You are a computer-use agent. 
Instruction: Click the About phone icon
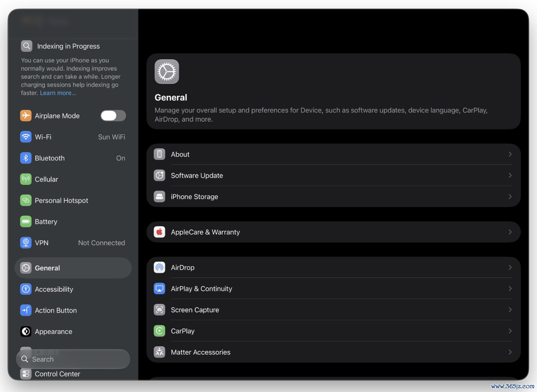pyautogui.click(x=160, y=154)
